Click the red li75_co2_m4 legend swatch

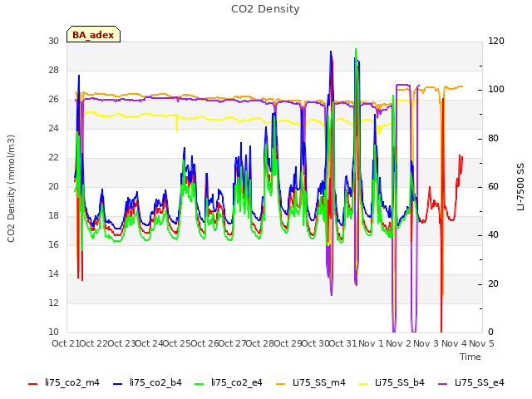33,384
